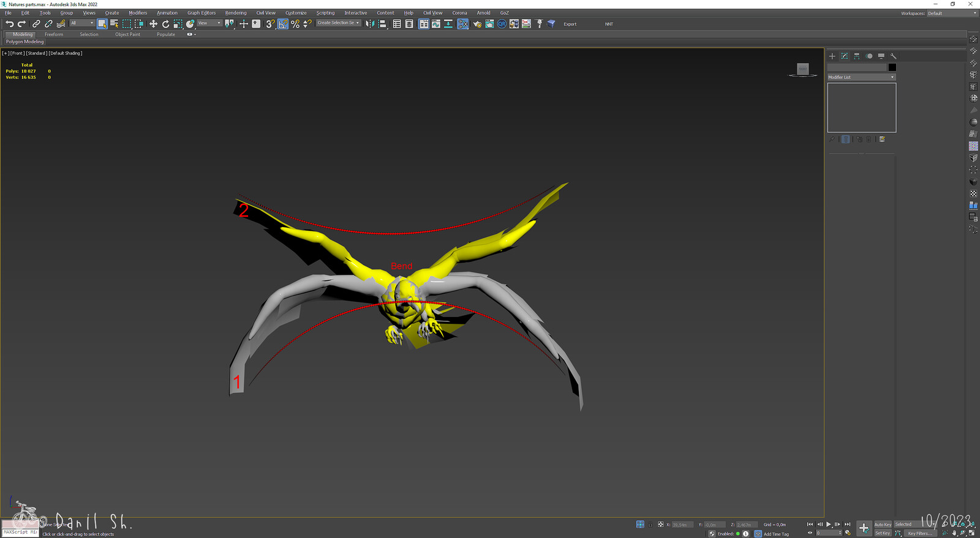Image resolution: width=980 pixels, height=538 pixels.
Task: Open the reference coordinate View dropdown
Action: [209, 23]
